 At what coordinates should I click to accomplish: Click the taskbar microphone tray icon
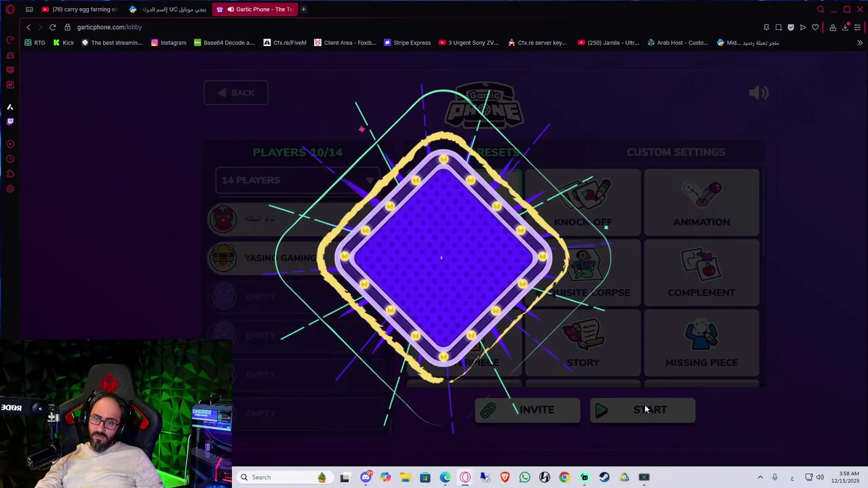coord(774,477)
